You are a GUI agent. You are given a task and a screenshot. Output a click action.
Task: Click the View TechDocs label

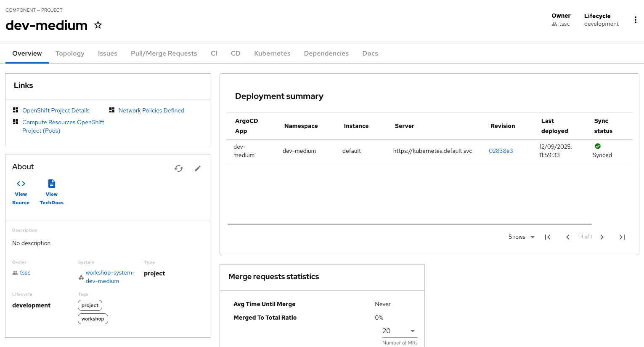52,198
